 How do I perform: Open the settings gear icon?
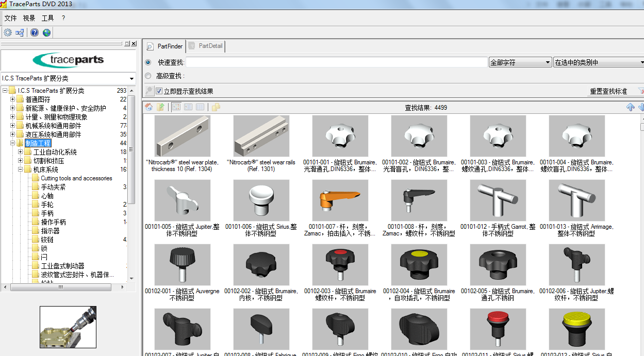pos(7,32)
